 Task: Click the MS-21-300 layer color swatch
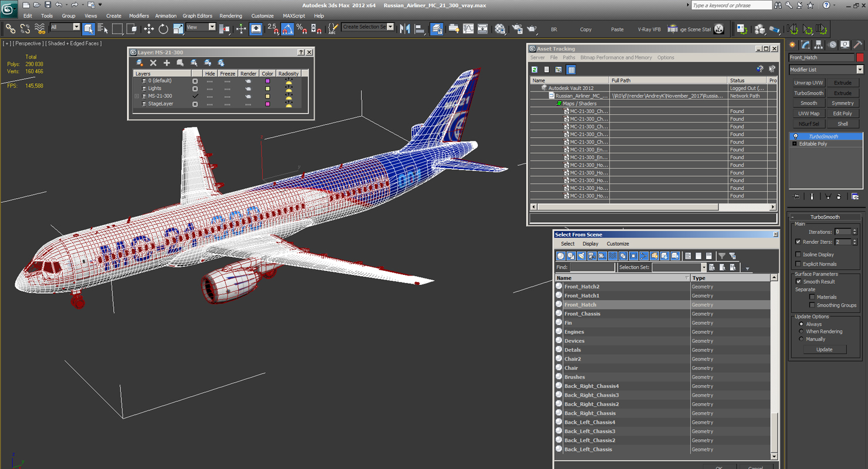(x=267, y=96)
